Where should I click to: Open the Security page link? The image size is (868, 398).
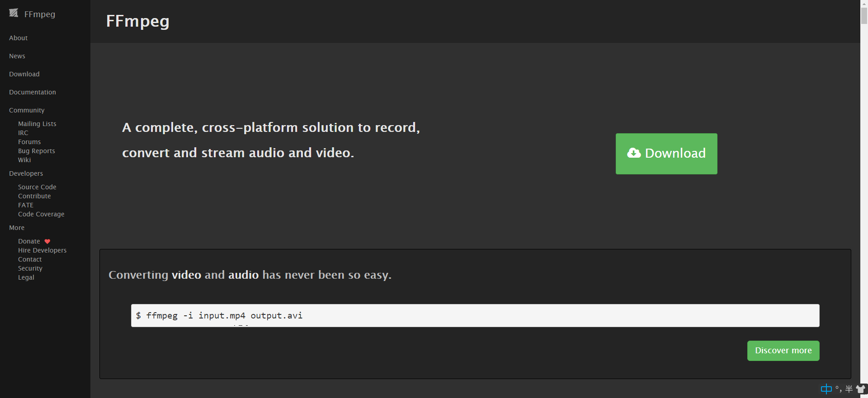30,268
